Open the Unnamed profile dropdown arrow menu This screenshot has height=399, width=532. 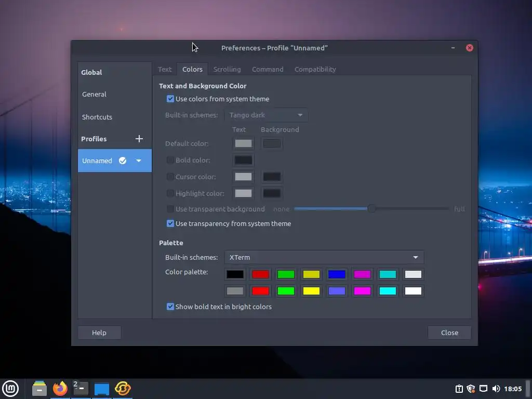(x=138, y=161)
